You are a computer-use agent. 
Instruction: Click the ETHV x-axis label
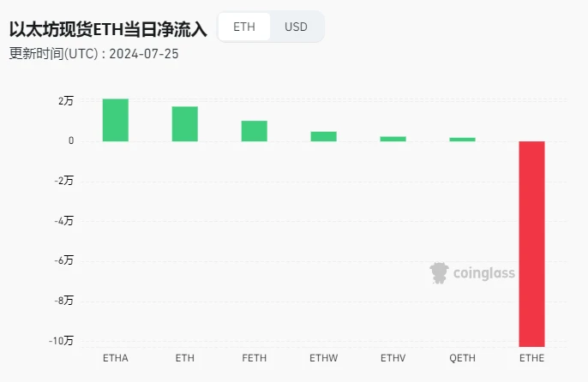pyautogui.click(x=393, y=357)
